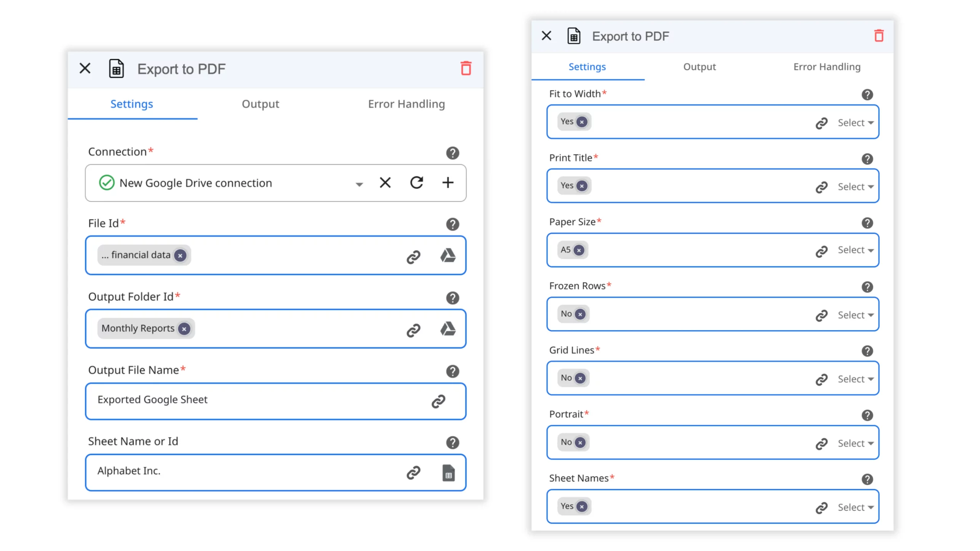The image size is (980, 551).
Task: Click the Output File Name input field
Action: point(253,400)
